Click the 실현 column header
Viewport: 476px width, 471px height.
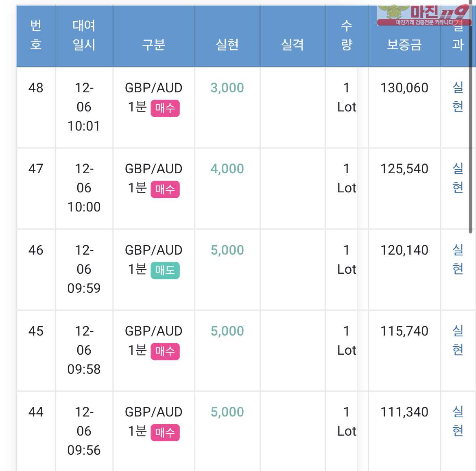pos(227,45)
